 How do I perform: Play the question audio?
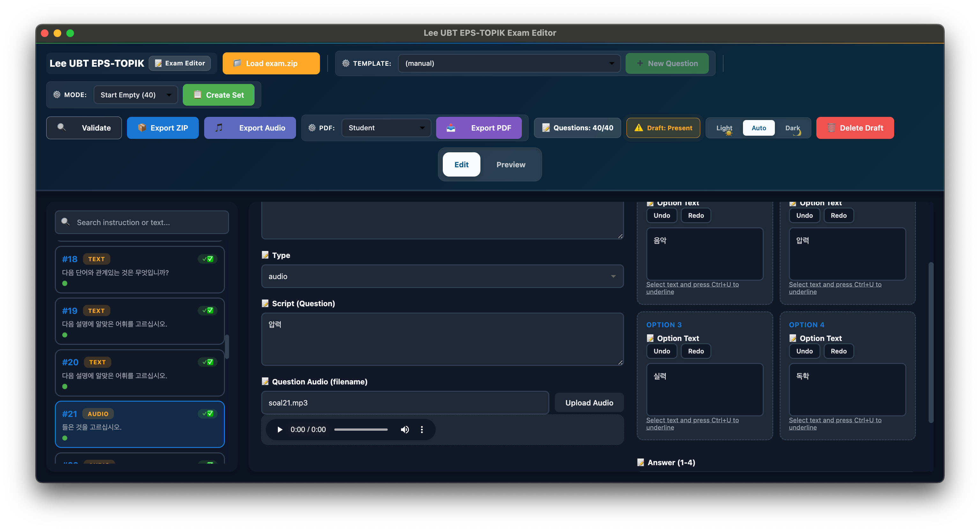point(280,429)
